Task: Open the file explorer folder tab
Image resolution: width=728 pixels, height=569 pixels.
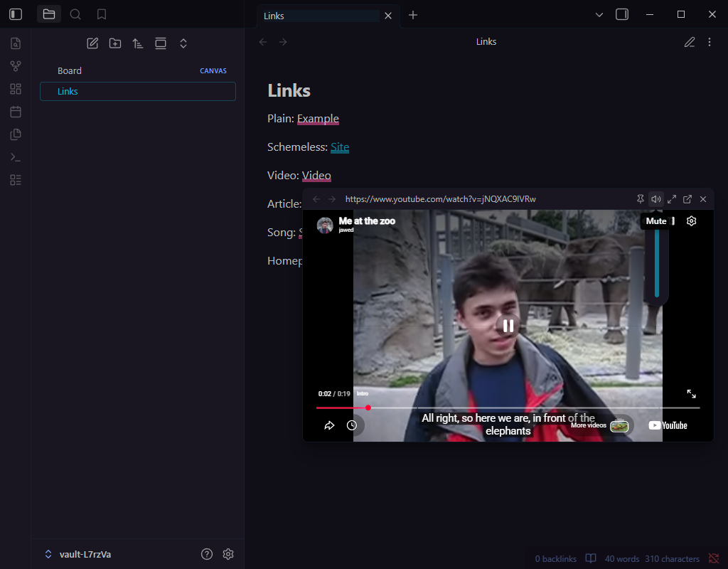Action: pyautogui.click(x=49, y=14)
